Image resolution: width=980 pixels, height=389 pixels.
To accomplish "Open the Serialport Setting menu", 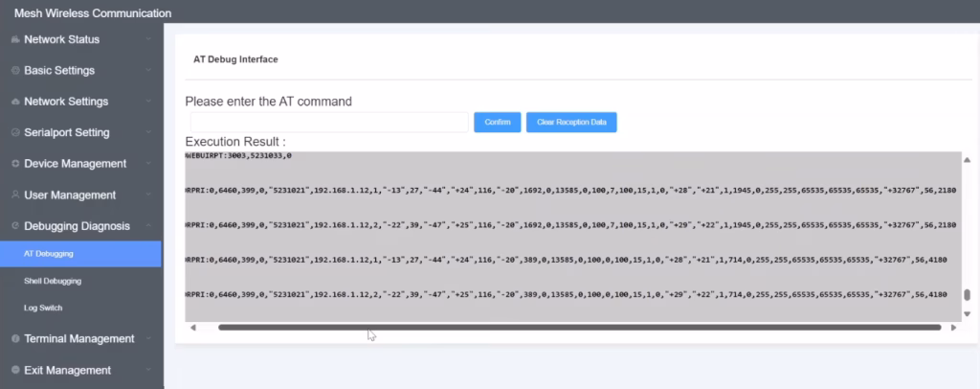I will tap(81, 132).
